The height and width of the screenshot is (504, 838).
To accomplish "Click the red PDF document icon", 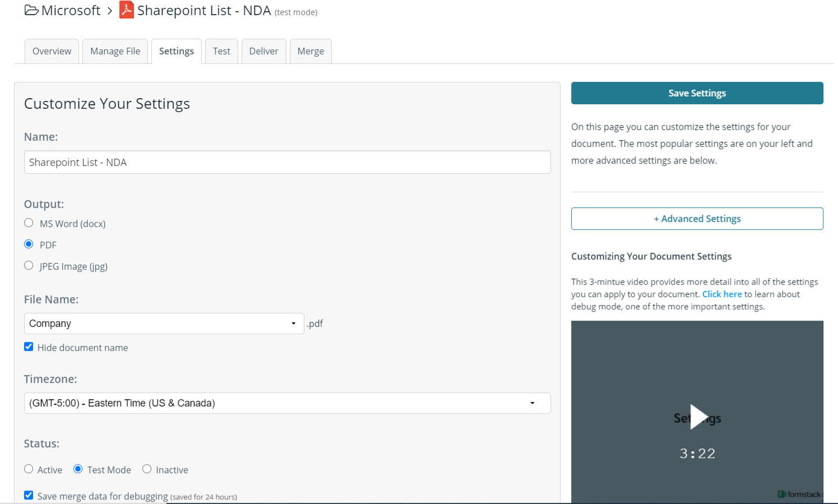I will pyautogui.click(x=127, y=10).
